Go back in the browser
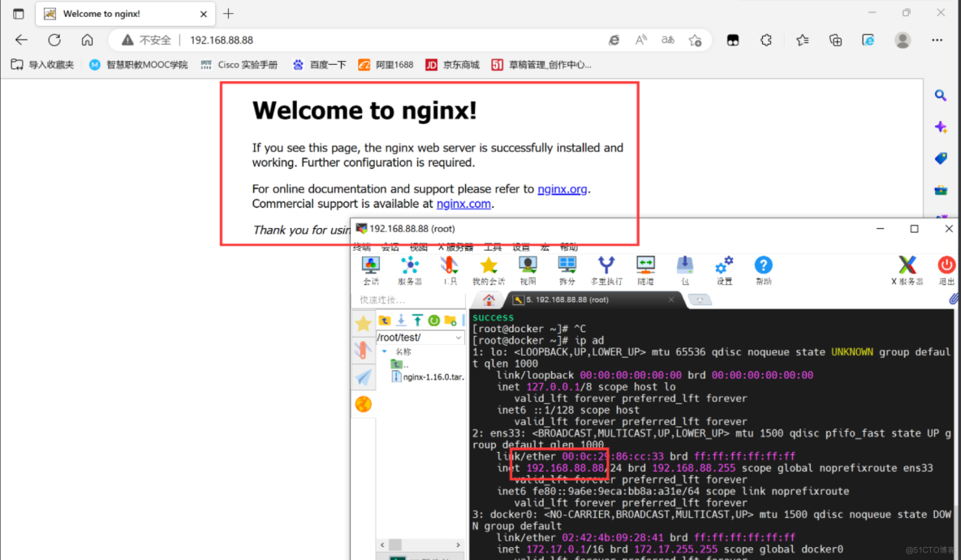The height and width of the screenshot is (560, 961). [x=21, y=40]
